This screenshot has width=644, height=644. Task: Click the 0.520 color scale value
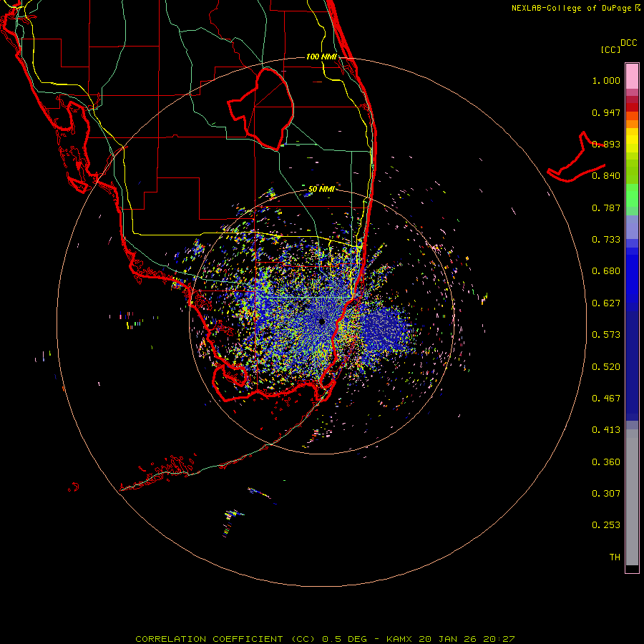(x=606, y=367)
